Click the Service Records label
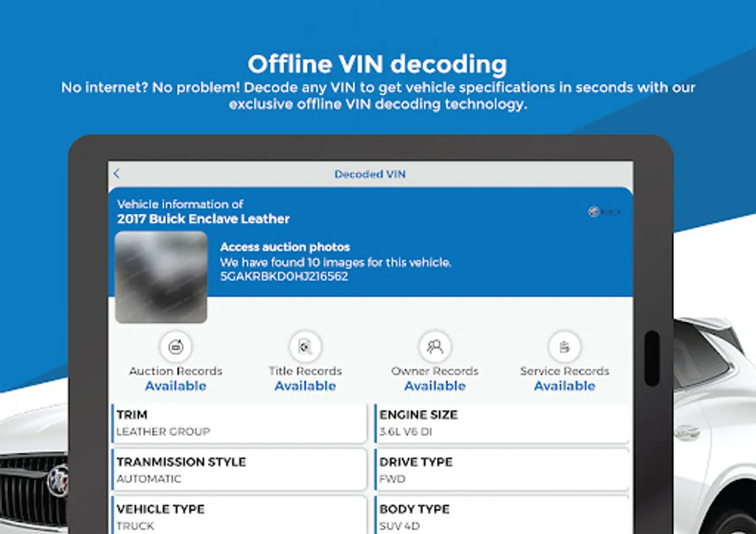Viewport: 756px width, 534px height. [564, 371]
